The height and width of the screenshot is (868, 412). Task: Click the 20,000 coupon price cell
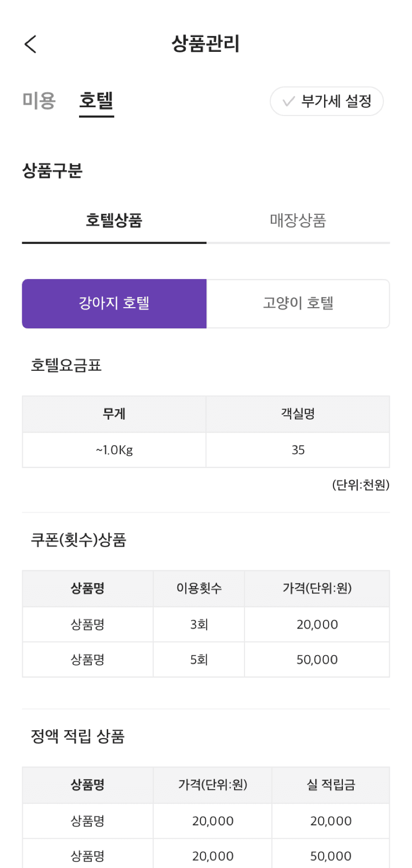(x=317, y=625)
